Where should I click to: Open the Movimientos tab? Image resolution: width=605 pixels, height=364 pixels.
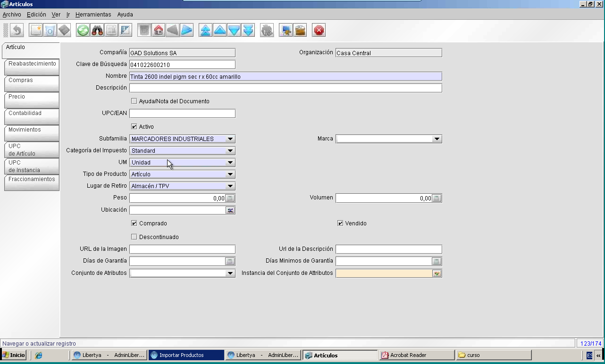click(32, 133)
